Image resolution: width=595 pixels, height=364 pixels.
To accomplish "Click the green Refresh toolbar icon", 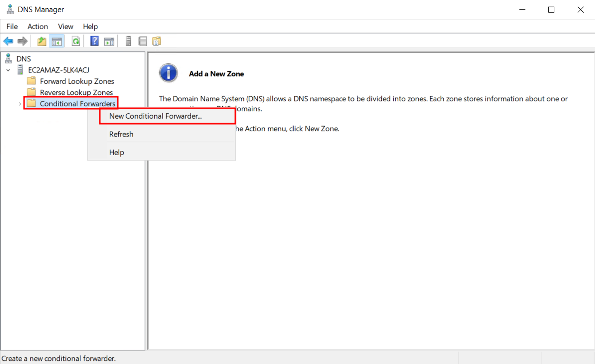I will (76, 41).
